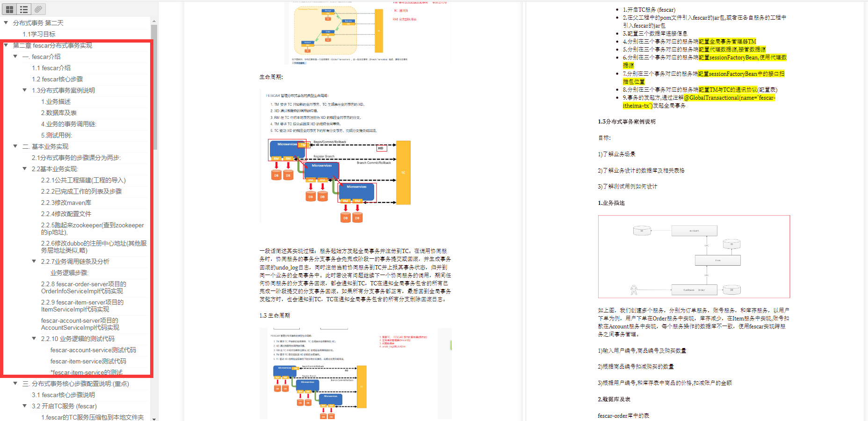Click the 目标: label on right page
The image size is (868, 421).
coord(604,138)
